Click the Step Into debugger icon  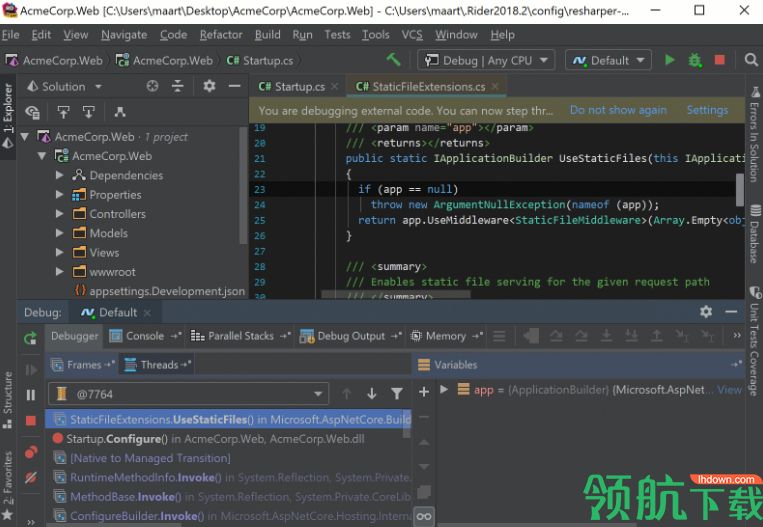coord(606,335)
